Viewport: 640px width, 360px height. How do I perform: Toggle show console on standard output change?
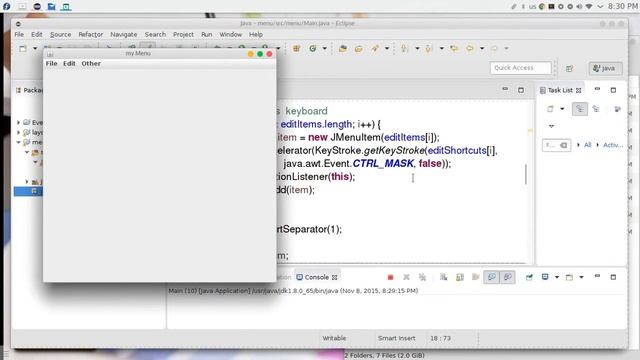click(491, 277)
